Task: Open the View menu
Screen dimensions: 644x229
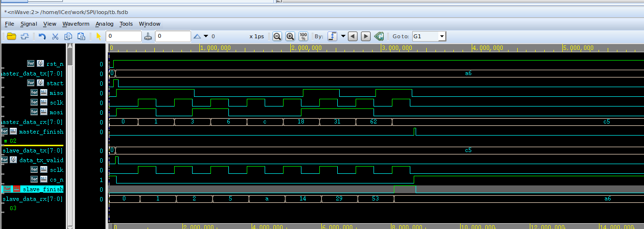Action: (50, 24)
